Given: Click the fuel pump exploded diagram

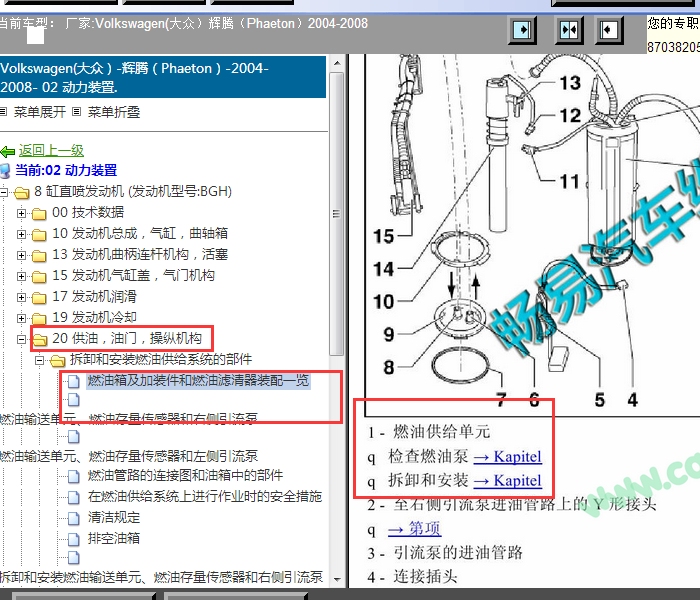Looking at the screenshot, I should pos(532,234).
